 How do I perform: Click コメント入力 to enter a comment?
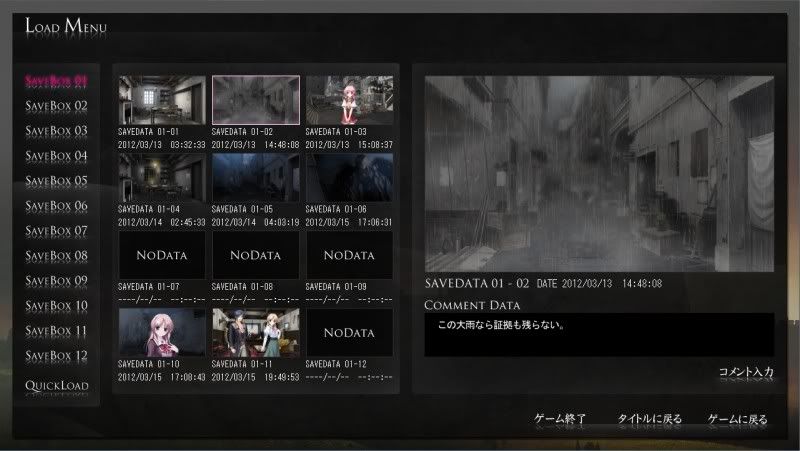coord(746,372)
